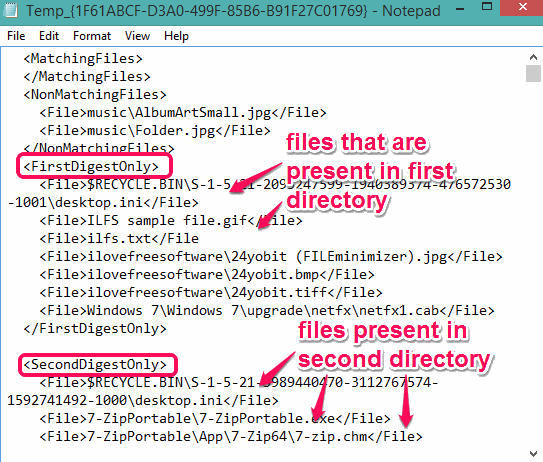Image resolution: width=543 pixels, height=462 pixels.
Task: Click the scrollbar down arrow
Action: coord(533,453)
